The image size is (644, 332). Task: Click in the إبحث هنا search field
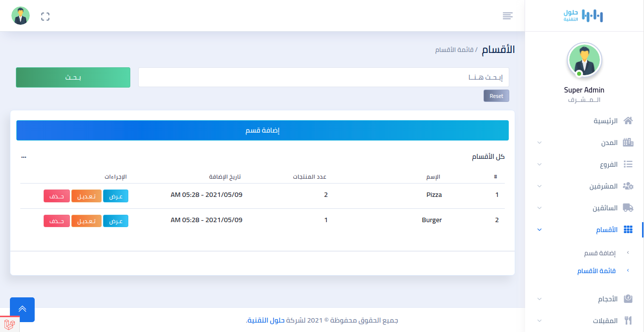pyautogui.click(x=323, y=78)
